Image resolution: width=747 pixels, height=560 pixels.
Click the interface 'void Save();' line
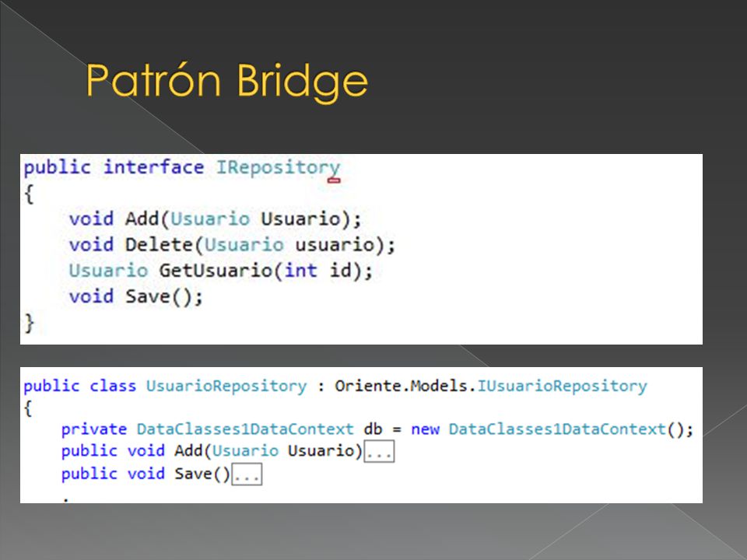click(135, 296)
